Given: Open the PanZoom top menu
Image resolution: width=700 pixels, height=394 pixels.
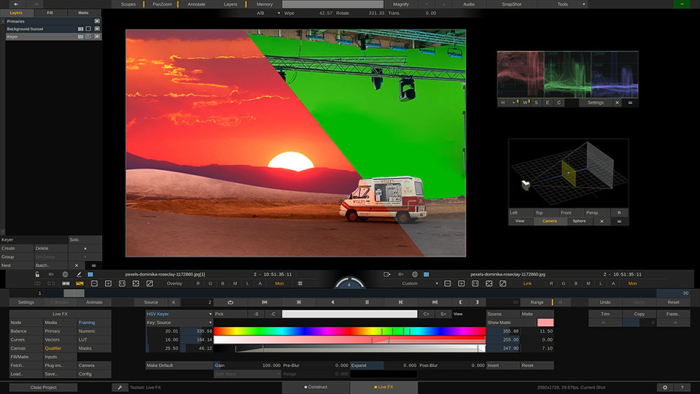Looking at the screenshot, I should pos(162,4).
